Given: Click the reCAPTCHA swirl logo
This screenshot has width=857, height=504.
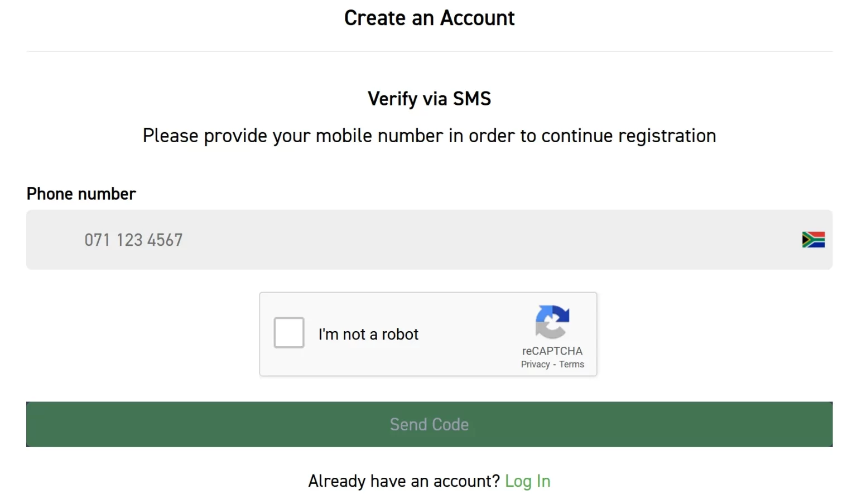Looking at the screenshot, I should pos(552,322).
